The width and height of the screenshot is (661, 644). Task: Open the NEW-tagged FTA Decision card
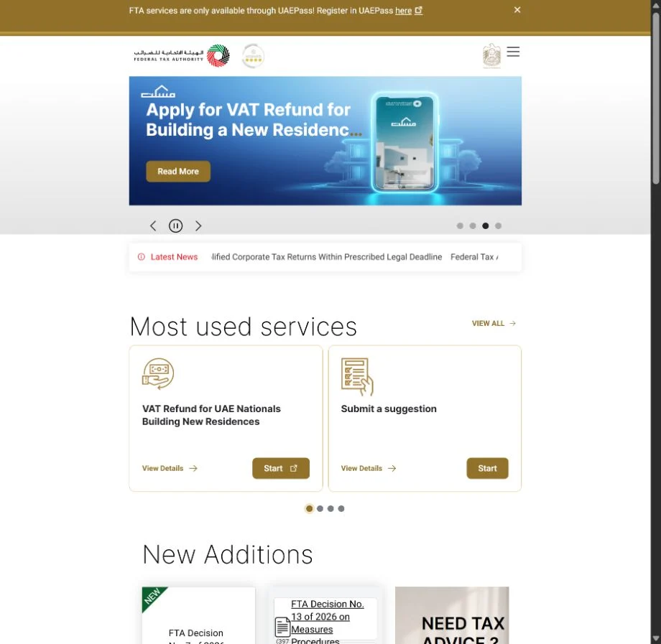198,615
